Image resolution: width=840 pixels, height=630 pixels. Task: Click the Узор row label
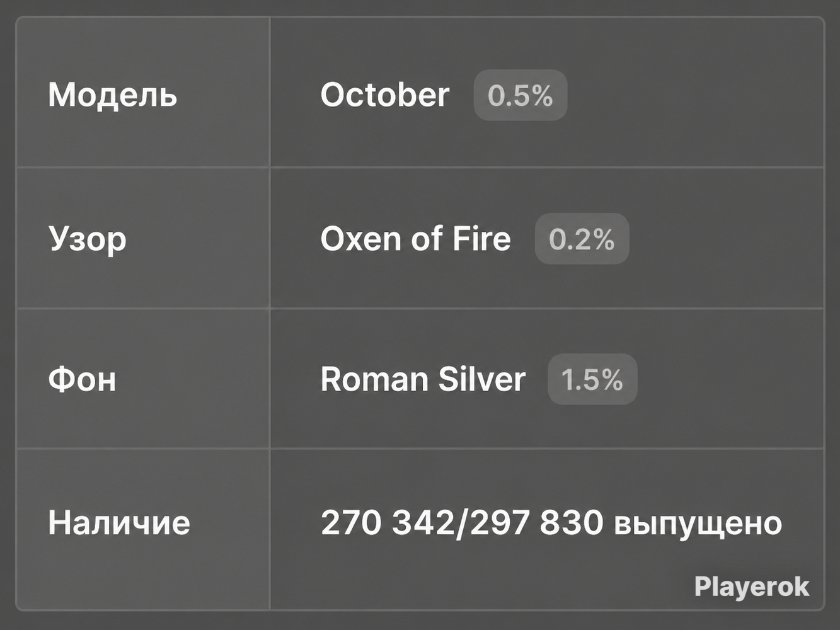click(87, 240)
